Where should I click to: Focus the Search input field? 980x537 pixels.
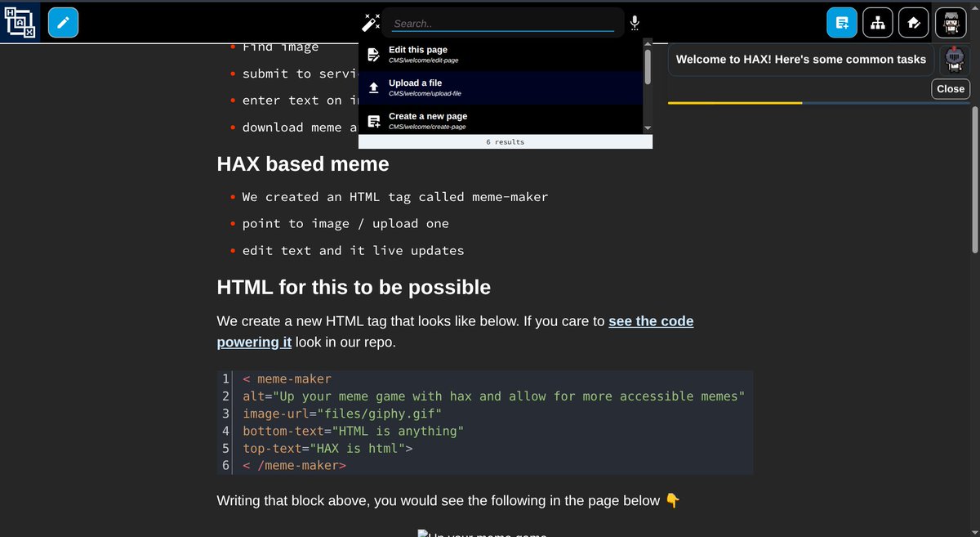(503, 24)
